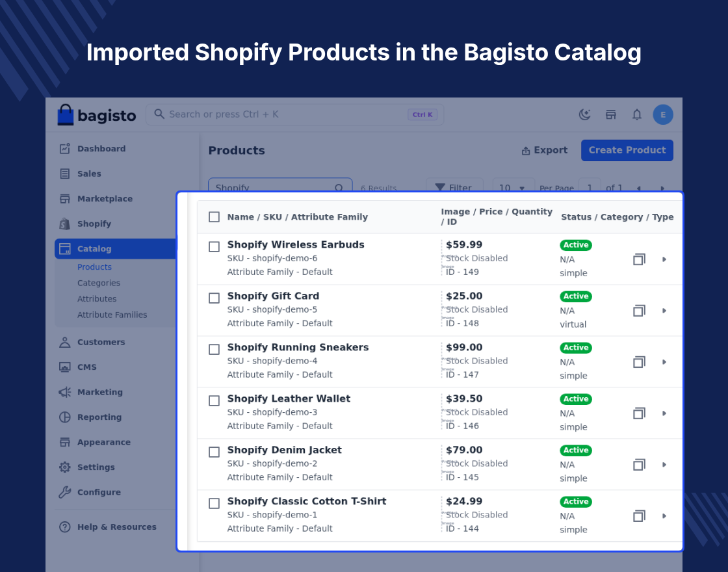728x572 pixels.
Task: Copy the Shopify Leather Wallet product
Action: pos(640,413)
